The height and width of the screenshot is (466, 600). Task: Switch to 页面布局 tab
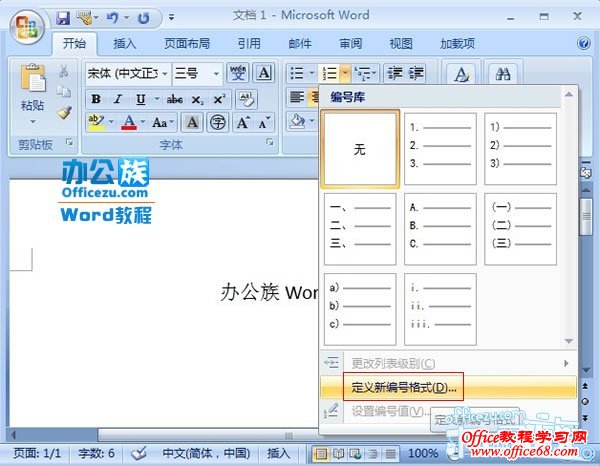coord(187,44)
